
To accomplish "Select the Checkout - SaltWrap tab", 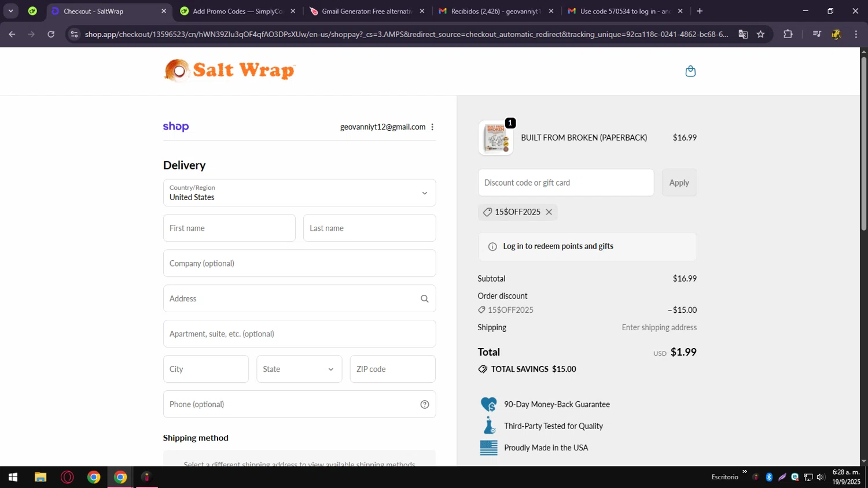I will click(108, 11).
